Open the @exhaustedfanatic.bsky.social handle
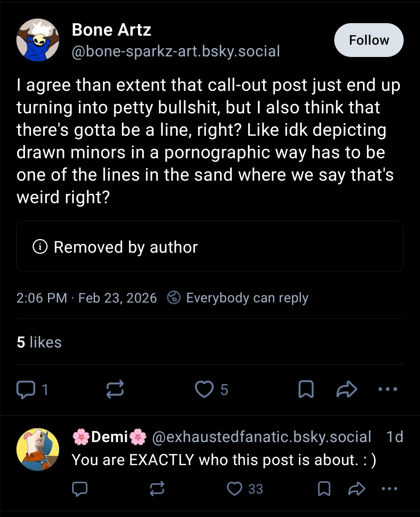The height and width of the screenshot is (517, 420). [262, 437]
